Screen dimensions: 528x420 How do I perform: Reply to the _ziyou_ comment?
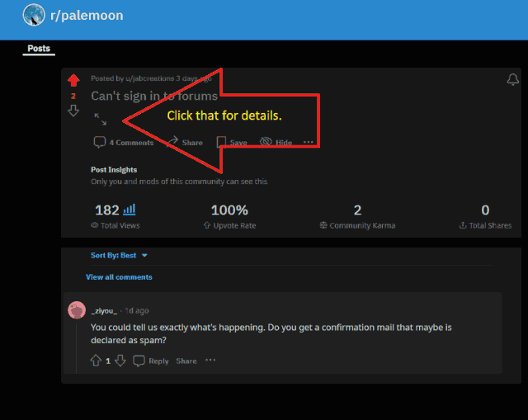[x=151, y=361]
